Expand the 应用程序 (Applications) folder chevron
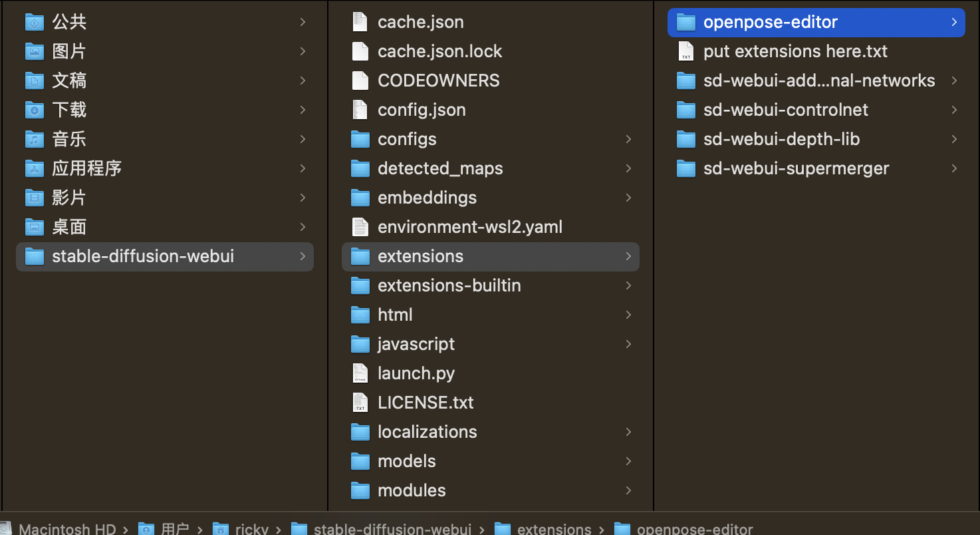Image resolution: width=980 pixels, height=535 pixels. click(x=303, y=168)
